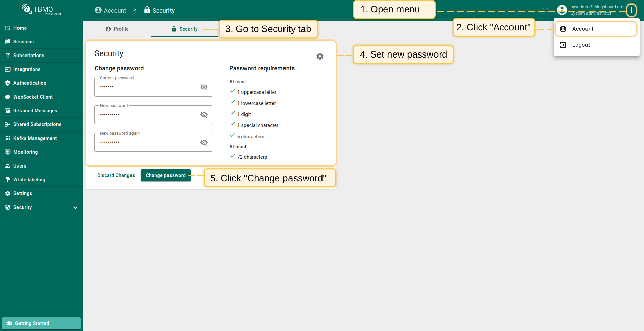This screenshot has width=644, height=331.
Task: Reveal the New password field text
Action: pos(204,115)
